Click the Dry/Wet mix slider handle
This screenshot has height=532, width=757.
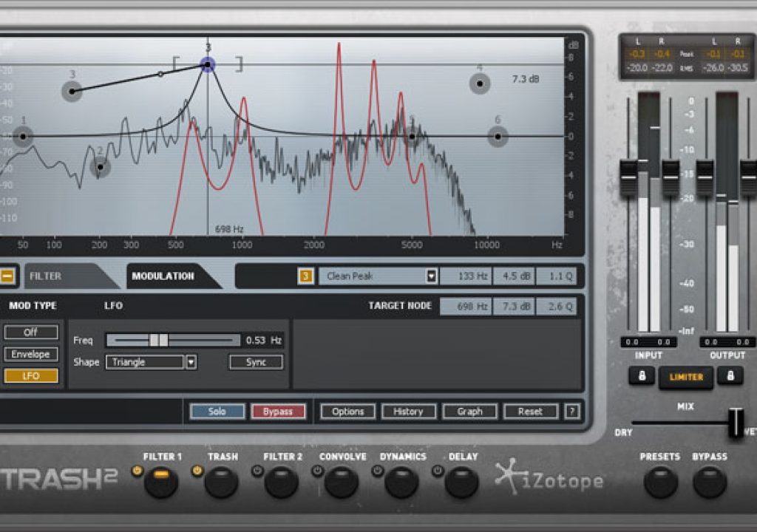pos(736,423)
